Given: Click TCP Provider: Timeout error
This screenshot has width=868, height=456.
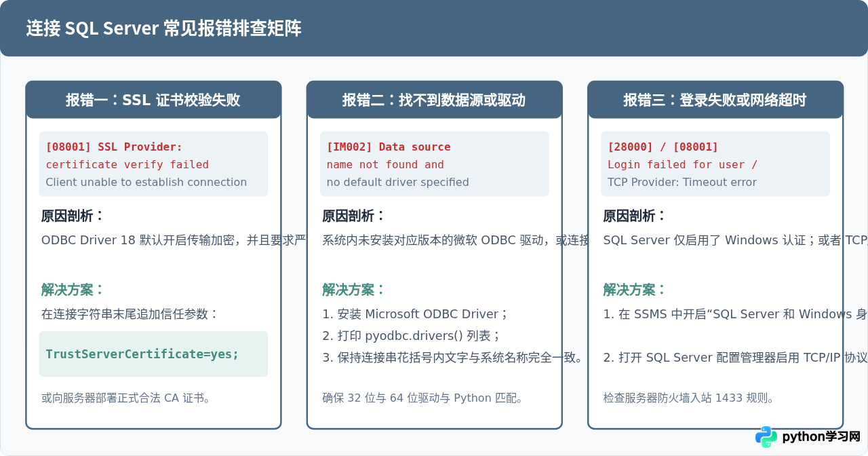Looking at the screenshot, I should [682, 182].
